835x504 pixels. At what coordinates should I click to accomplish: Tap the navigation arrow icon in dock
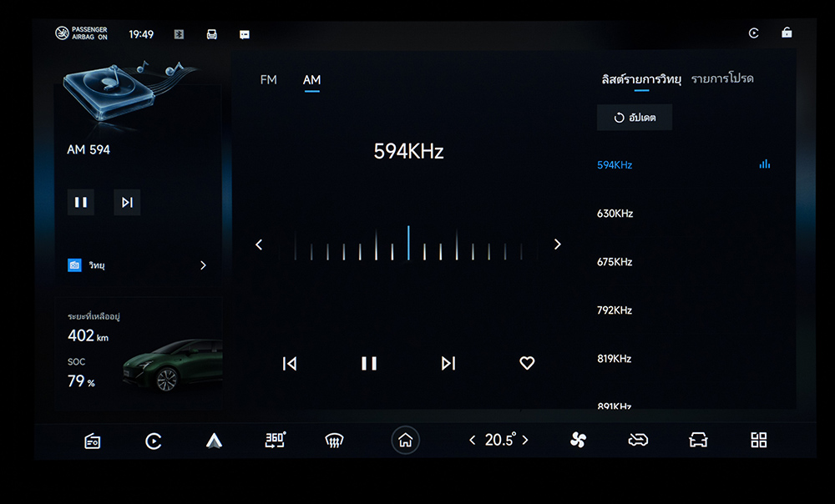pos(214,441)
